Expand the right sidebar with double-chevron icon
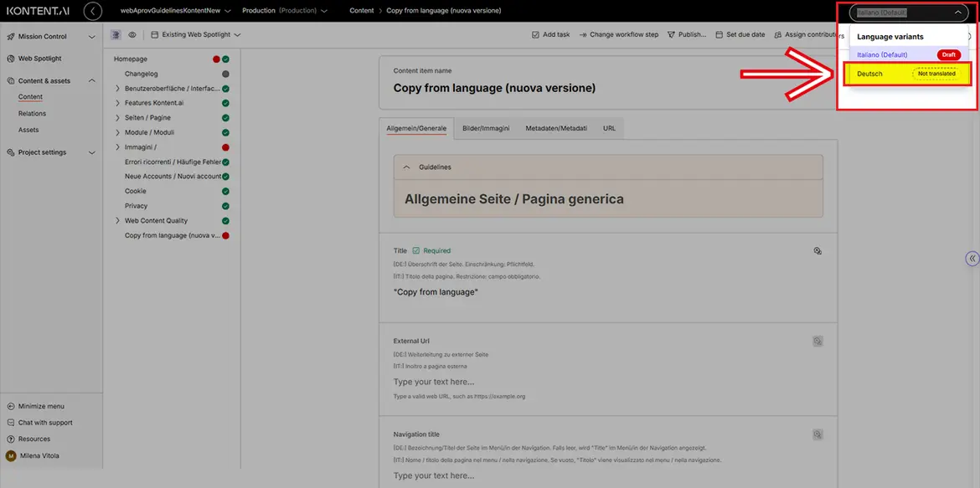Viewport: 980px width, 488px height. (972, 259)
